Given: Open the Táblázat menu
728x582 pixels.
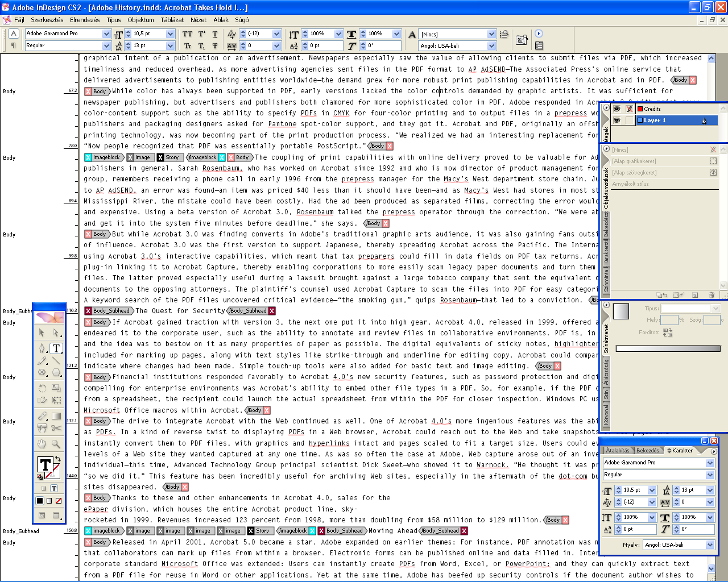Looking at the screenshot, I should tap(172, 20).
